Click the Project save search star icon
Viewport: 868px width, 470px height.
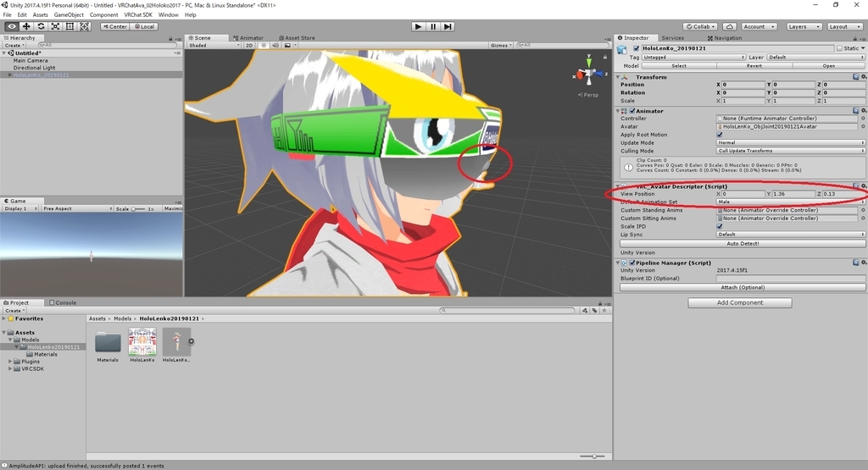tap(604, 311)
